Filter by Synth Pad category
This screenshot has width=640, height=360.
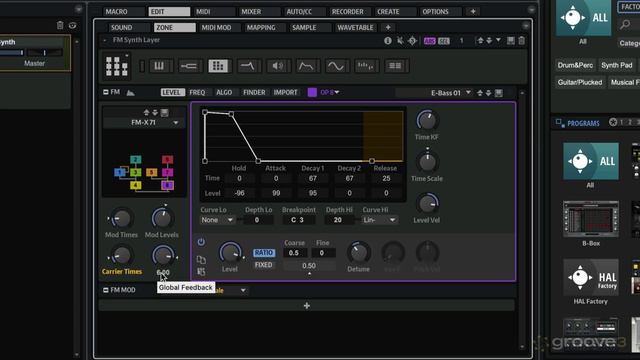pyautogui.click(x=616, y=65)
